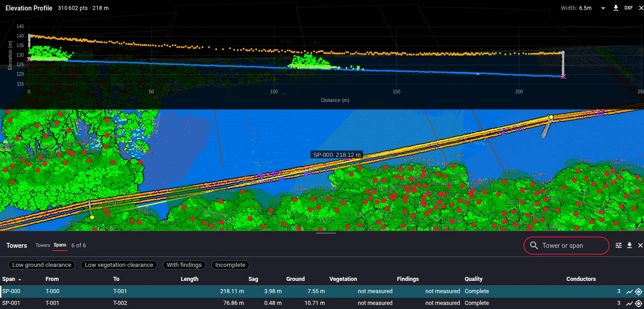Click the Elevation Profile title
This screenshot has width=644, height=309.
[x=29, y=8]
